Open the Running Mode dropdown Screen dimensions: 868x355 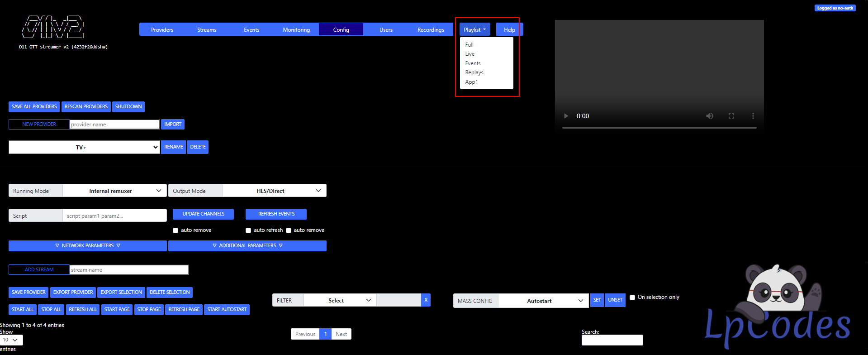(x=114, y=191)
